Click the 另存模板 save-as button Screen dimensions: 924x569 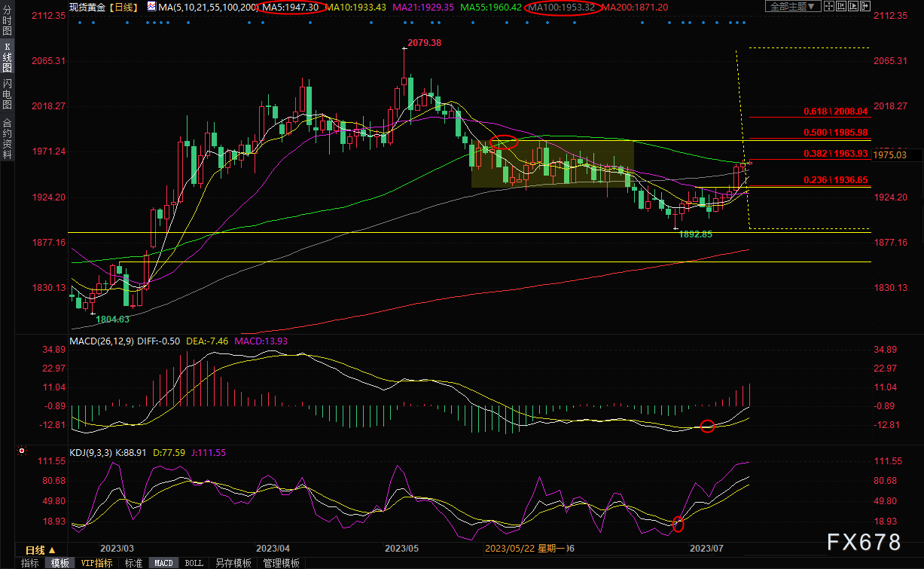click(233, 563)
